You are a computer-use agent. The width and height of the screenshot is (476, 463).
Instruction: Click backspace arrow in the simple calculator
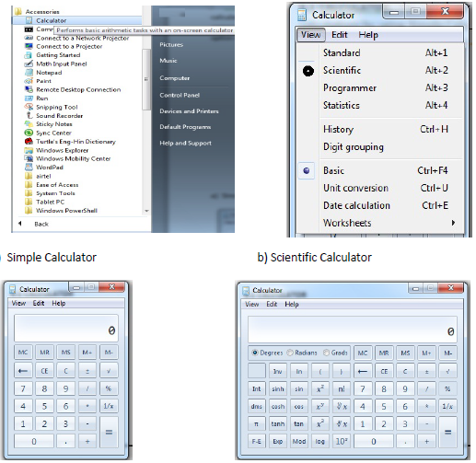[x=23, y=371]
